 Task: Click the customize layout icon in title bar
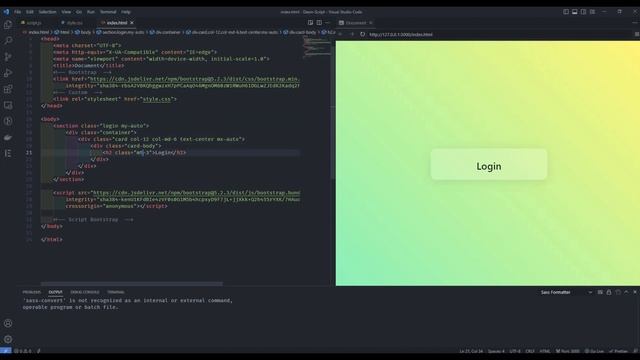[592, 12]
